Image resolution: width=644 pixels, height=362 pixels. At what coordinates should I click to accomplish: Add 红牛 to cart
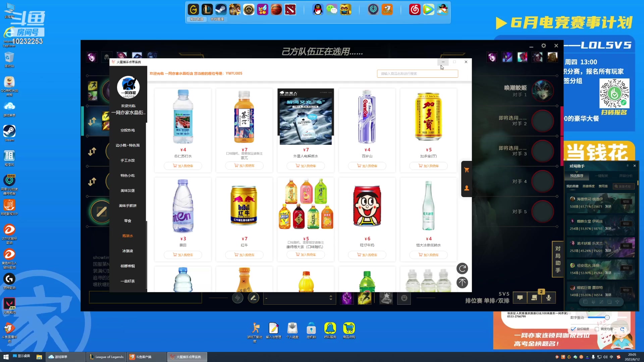point(244,255)
